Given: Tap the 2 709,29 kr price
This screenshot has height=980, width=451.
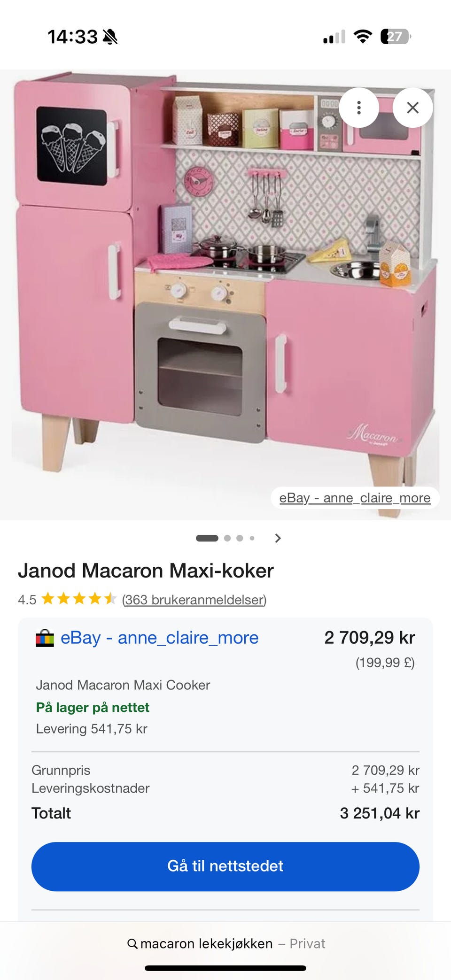Looking at the screenshot, I should (370, 638).
